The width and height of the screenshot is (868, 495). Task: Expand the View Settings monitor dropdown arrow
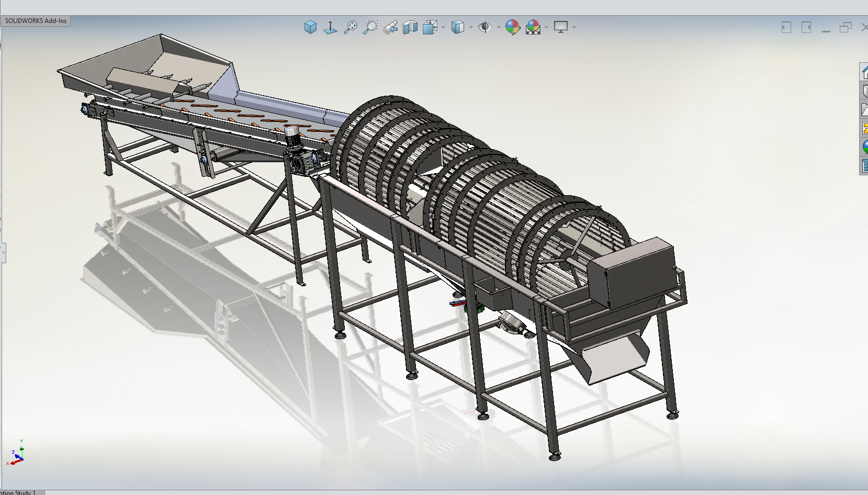pyautogui.click(x=574, y=27)
